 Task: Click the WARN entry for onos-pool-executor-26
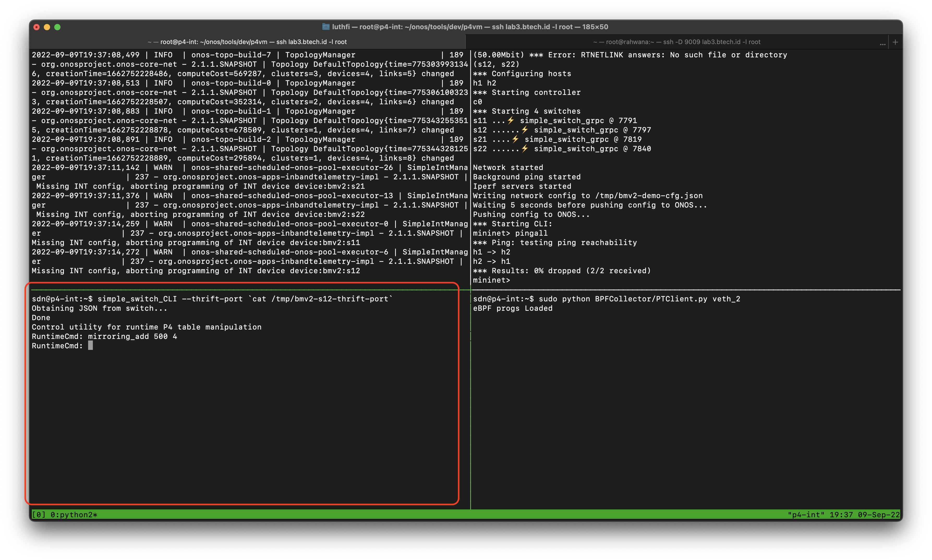point(249,176)
